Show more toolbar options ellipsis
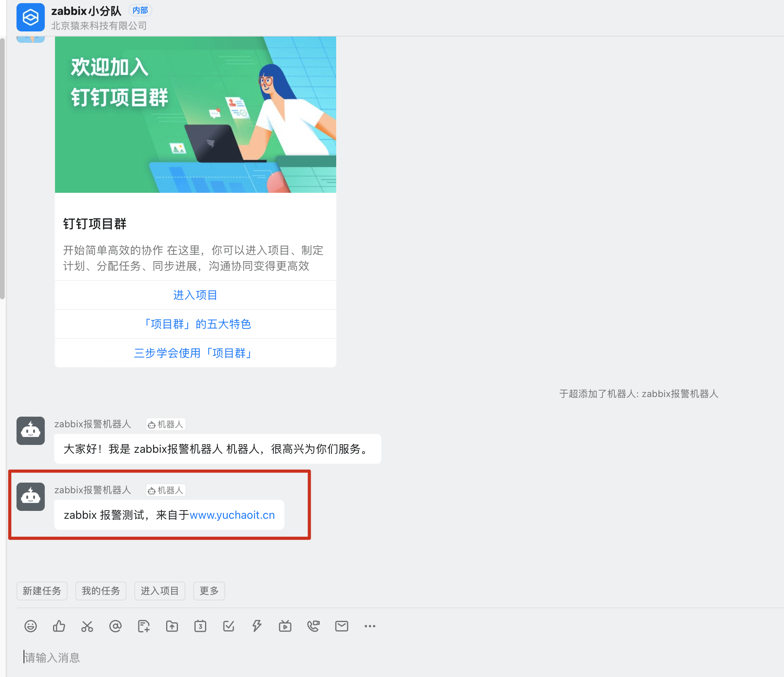The width and height of the screenshot is (784, 677). point(370,626)
